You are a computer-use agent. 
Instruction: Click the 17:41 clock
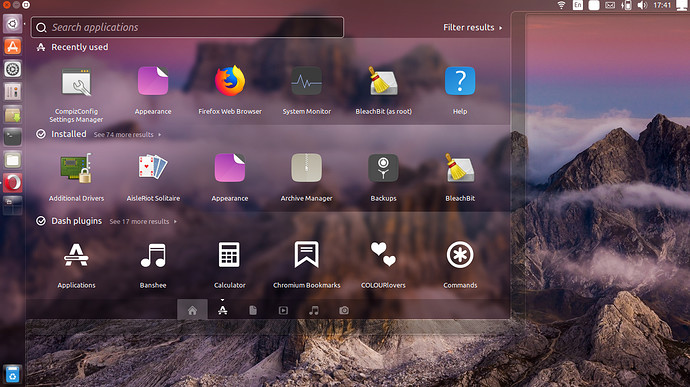click(x=662, y=5)
